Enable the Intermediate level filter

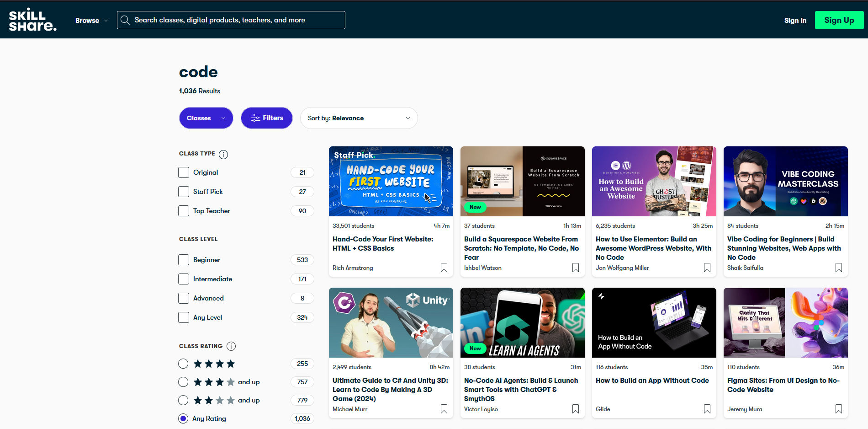point(184,279)
